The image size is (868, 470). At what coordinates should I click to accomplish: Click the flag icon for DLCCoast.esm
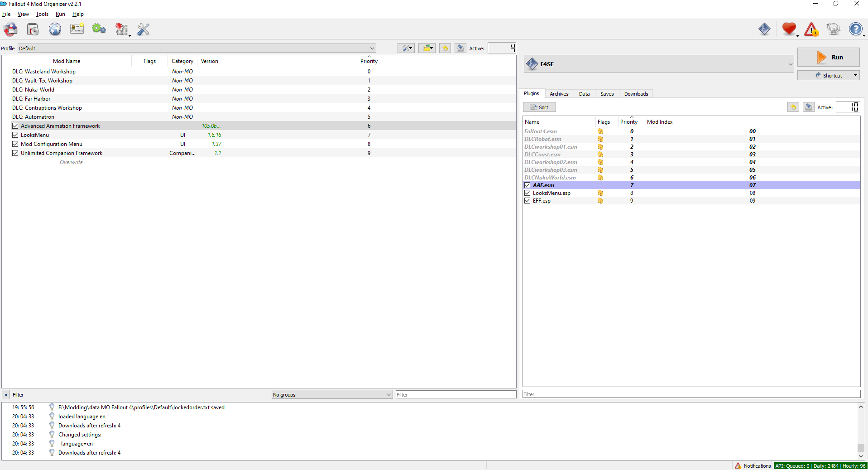(600, 155)
